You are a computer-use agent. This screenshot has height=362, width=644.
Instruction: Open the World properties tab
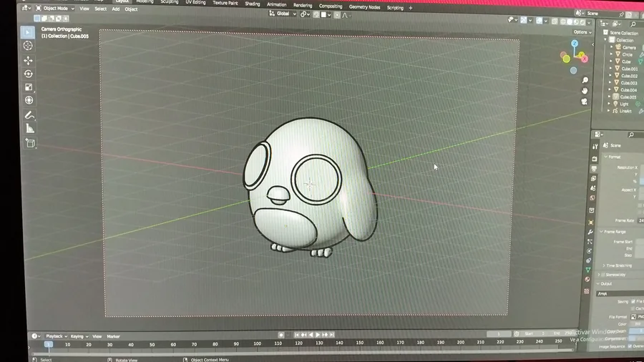click(x=592, y=198)
